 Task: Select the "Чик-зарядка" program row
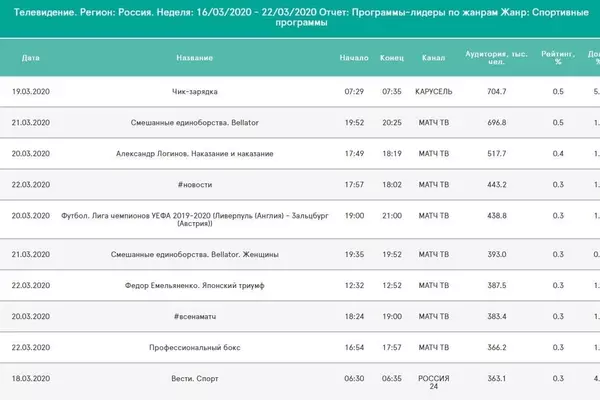pyautogui.click(x=193, y=91)
